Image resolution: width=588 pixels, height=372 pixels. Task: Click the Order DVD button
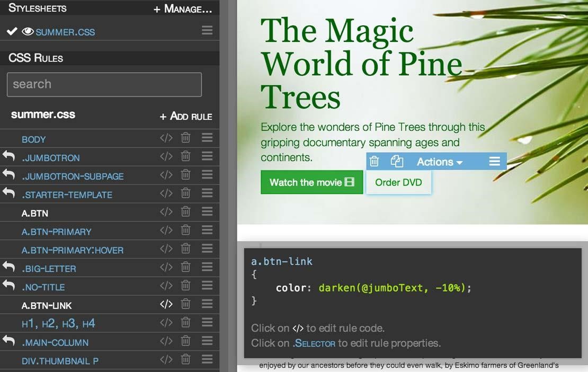[x=398, y=182]
